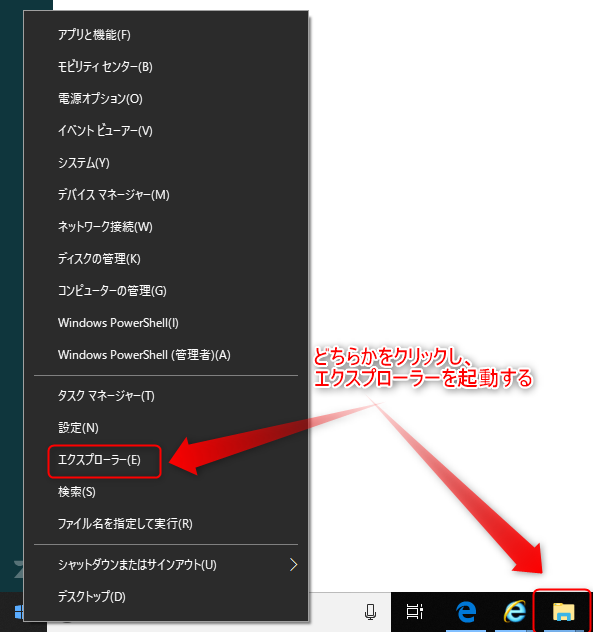This screenshot has width=593, height=632.
Task: Click the Windows Start button
Action: click(19, 612)
